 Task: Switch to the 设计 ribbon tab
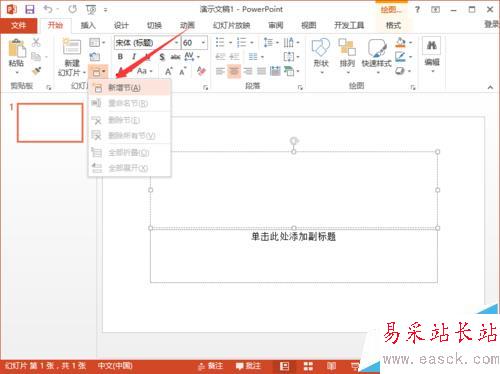(121, 25)
